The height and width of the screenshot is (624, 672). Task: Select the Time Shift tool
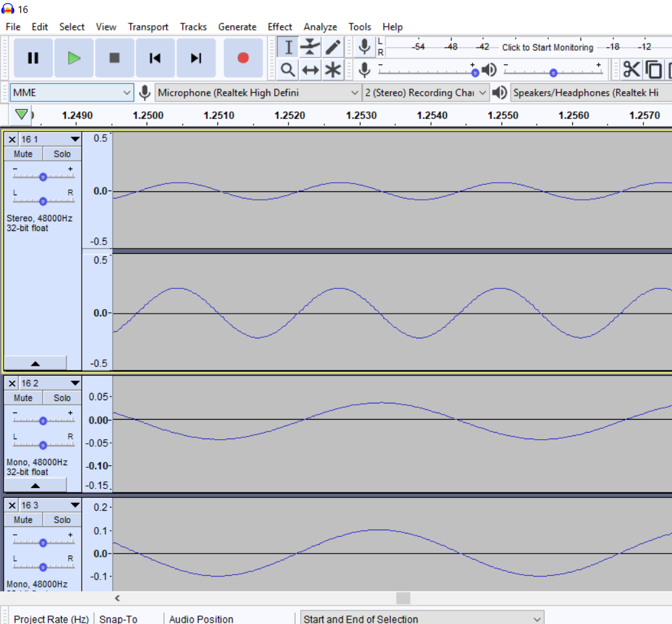point(311,70)
